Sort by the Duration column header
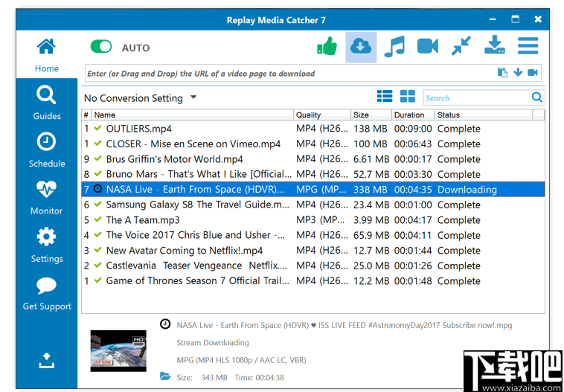The height and width of the screenshot is (392, 564). point(413,115)
